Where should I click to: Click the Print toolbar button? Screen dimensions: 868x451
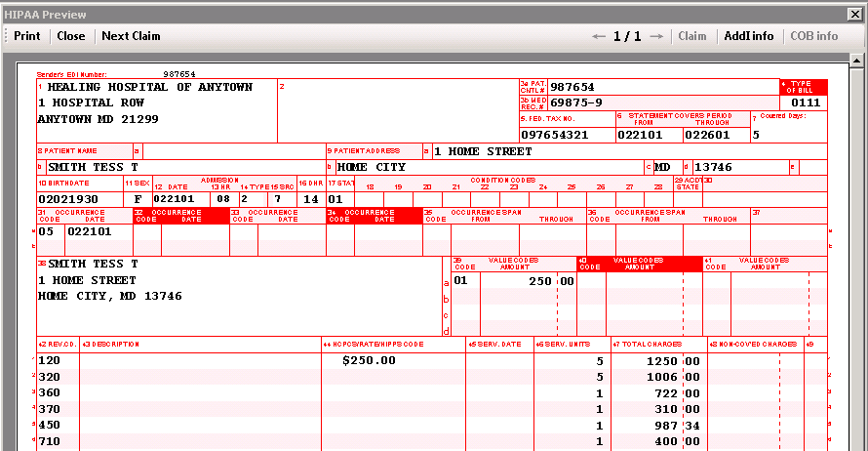[x=26, y=36]
